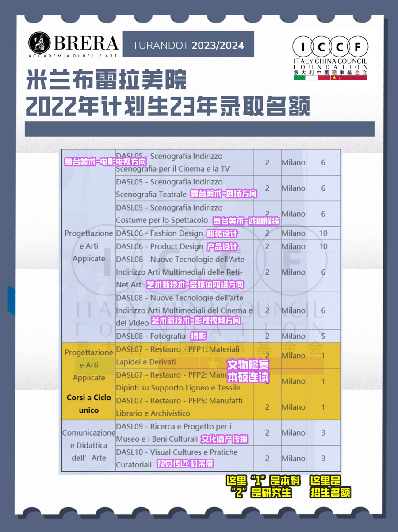The width and height of the screenshot is (398, 532).
Task: Click the label 艺术新技术-影视视频方向
Action: click(196, 321)
